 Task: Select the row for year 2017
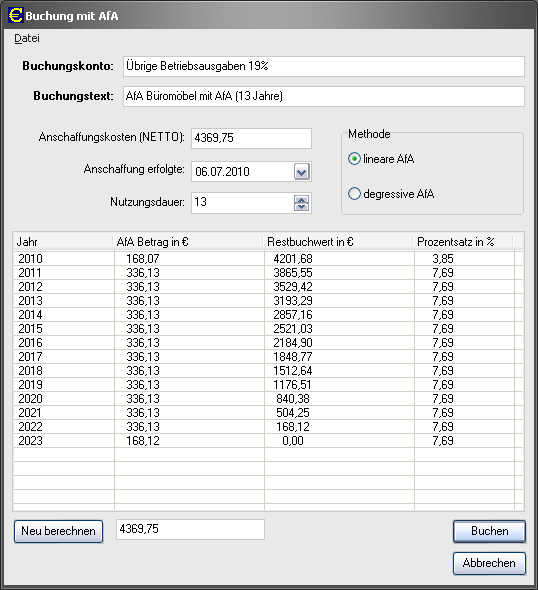pyautogui.click(x=268, y=357)
